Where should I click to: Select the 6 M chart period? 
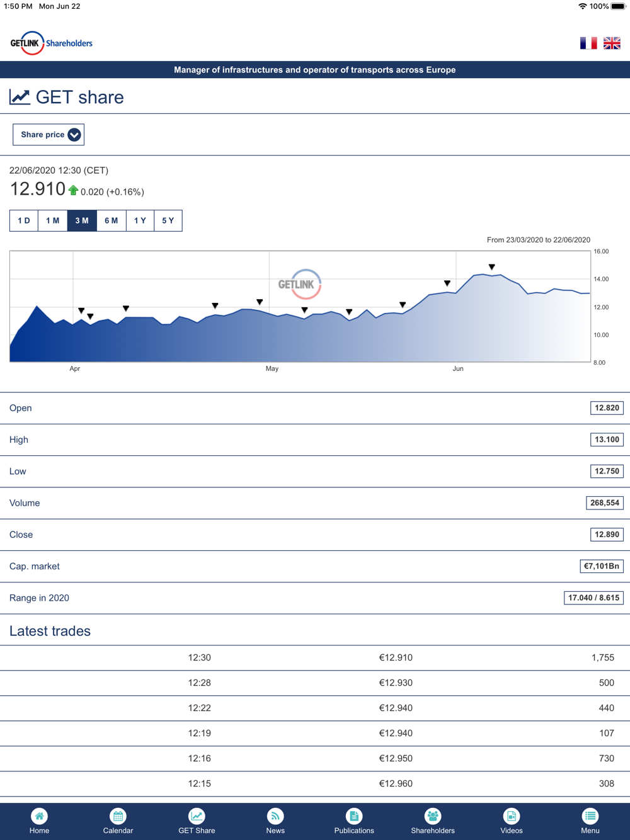click(x=112, y=220)
